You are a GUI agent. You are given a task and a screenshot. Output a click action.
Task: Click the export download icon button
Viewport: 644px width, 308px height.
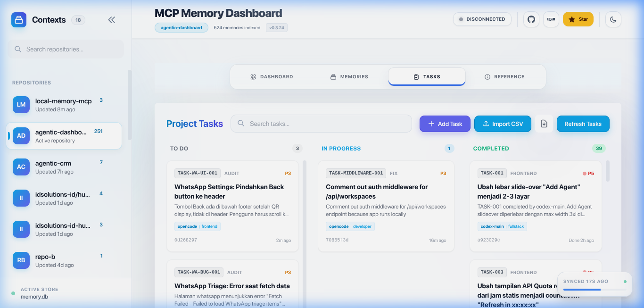coord(544,124)
